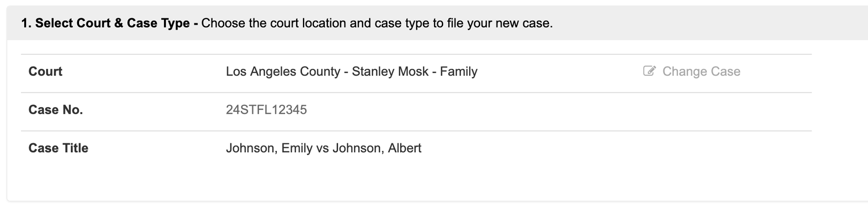This screenshot has height=208, width=868.
Task: Click the word Family in the court value
Action: pos(459,71)
